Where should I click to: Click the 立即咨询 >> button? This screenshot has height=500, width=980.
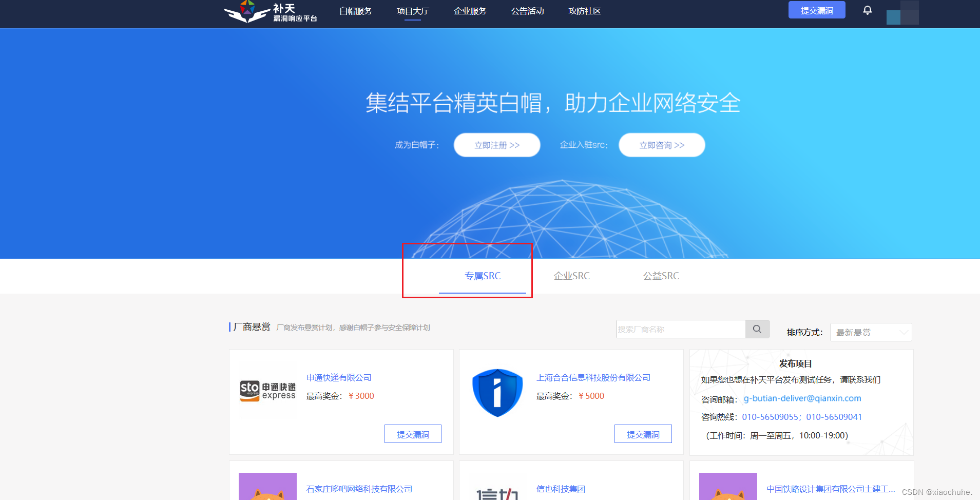click(x=662, y=145)
